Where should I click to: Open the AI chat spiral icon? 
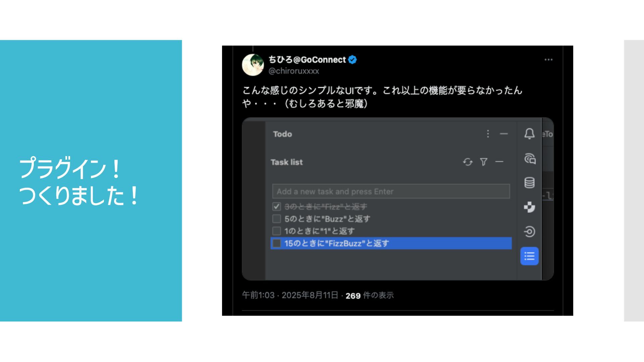coord(530,158)
